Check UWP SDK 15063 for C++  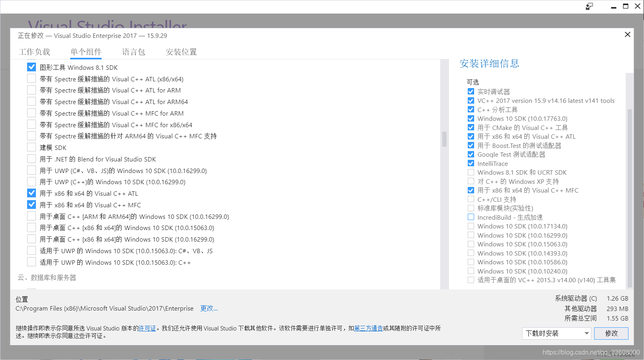(x=32, y=262)
